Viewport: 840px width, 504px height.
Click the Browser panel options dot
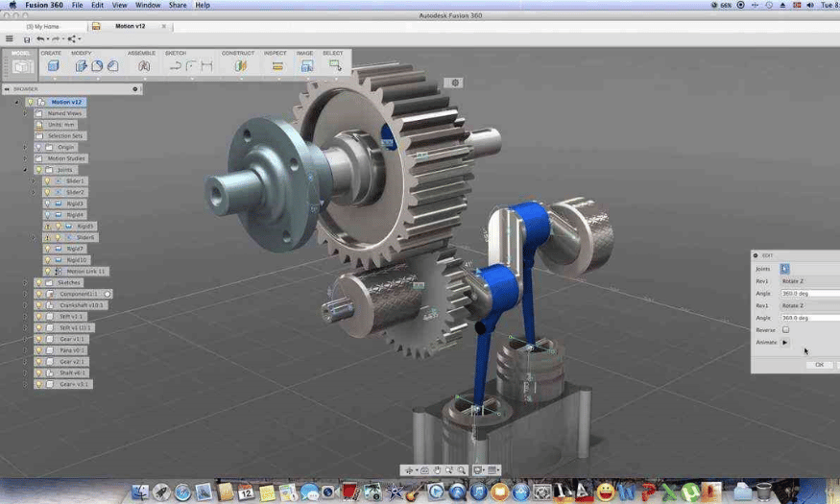pyautogui.click(x=135, y=89)
